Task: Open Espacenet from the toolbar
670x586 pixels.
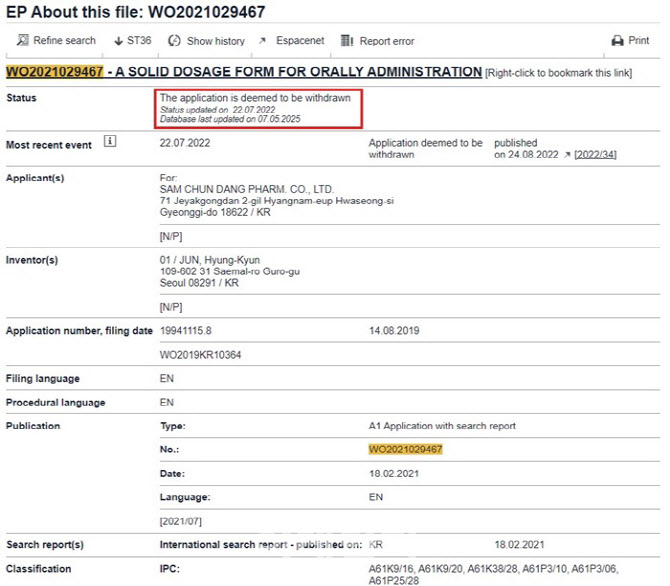Action: (x=300, y=41)
